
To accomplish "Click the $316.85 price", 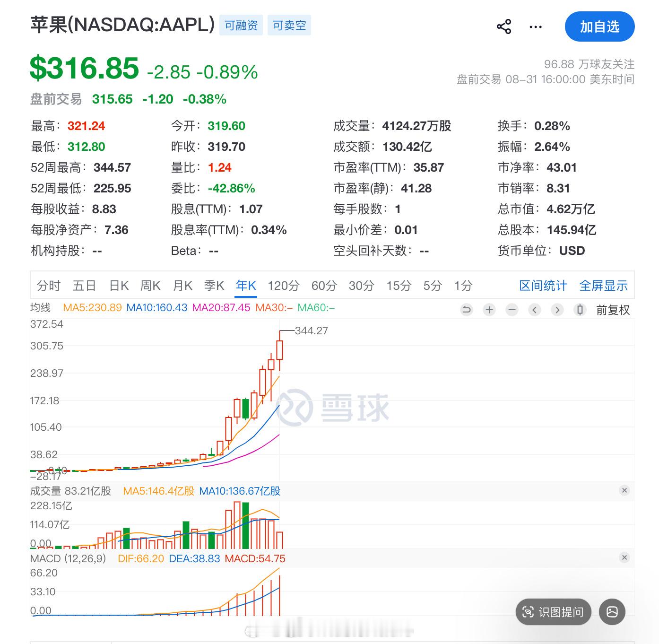I will [x=85, y=68].
